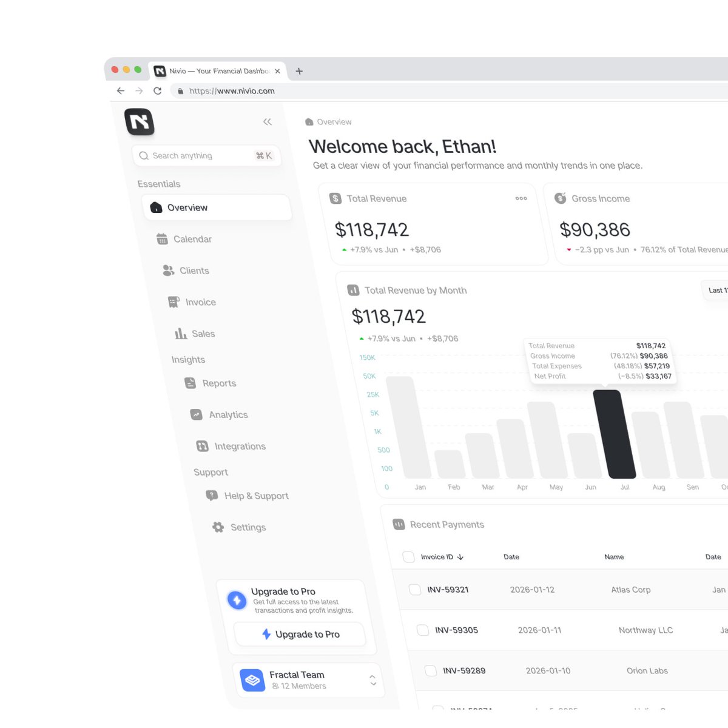Reload the page with refresh icon
The height and width of the screenshot is (728, 728).
(158, 91)
